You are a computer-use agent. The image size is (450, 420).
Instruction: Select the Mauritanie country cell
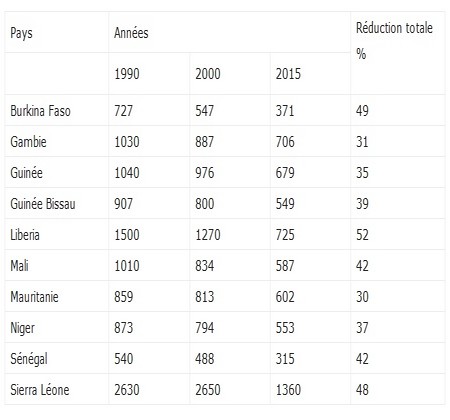tap(34, 297)
